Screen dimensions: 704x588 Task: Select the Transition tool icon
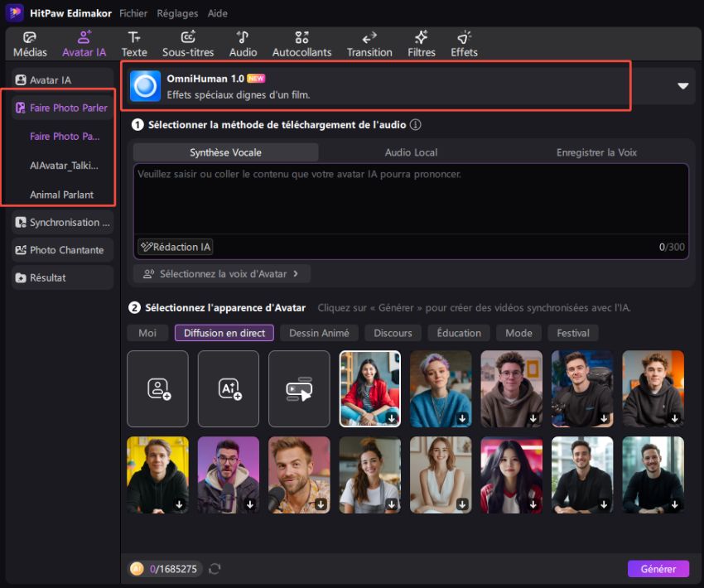click(x=369, y=37)
